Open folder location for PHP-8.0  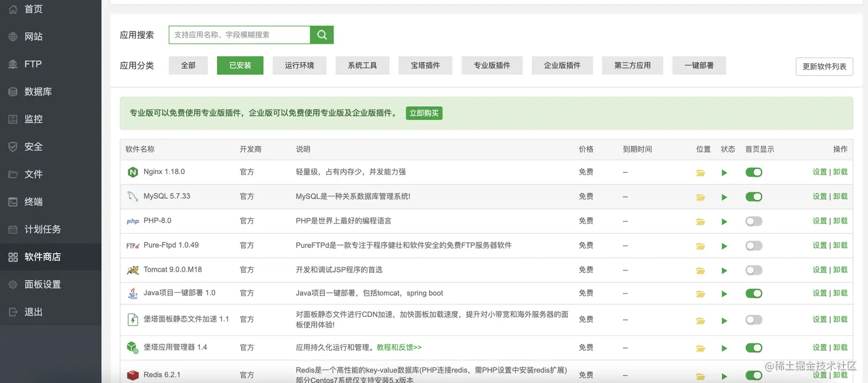[x=700, y=222]
